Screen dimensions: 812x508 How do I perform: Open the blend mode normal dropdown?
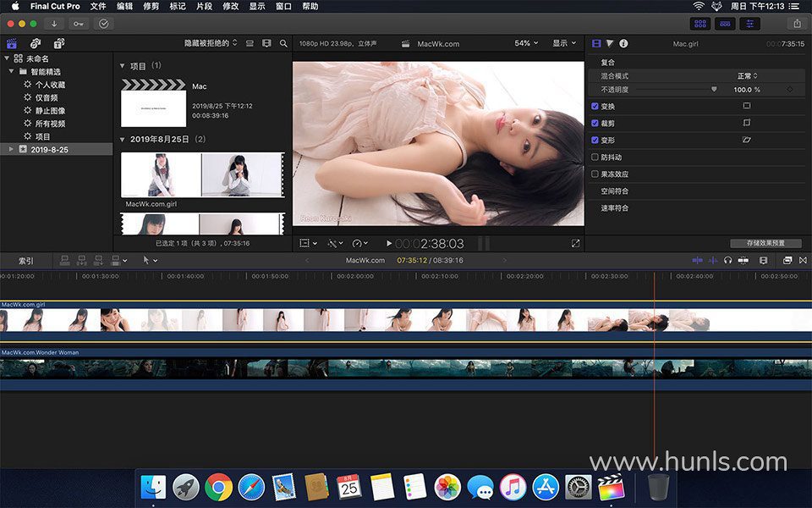tap(747, 75)
